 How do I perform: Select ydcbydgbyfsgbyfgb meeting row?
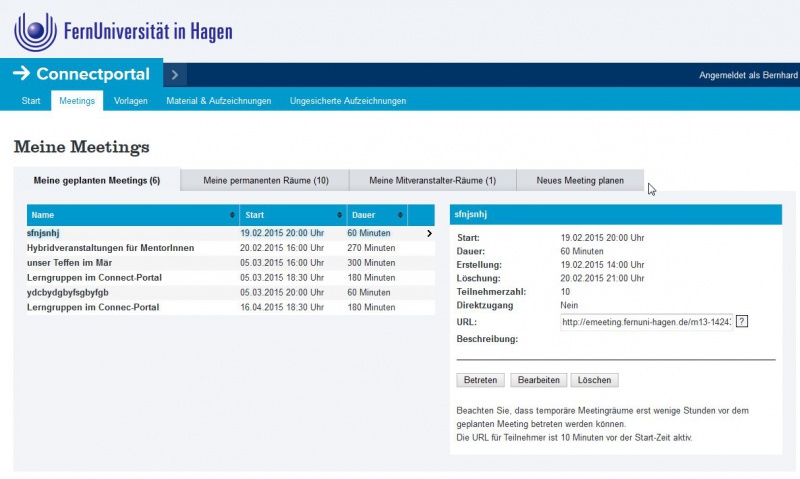(231, 292)
